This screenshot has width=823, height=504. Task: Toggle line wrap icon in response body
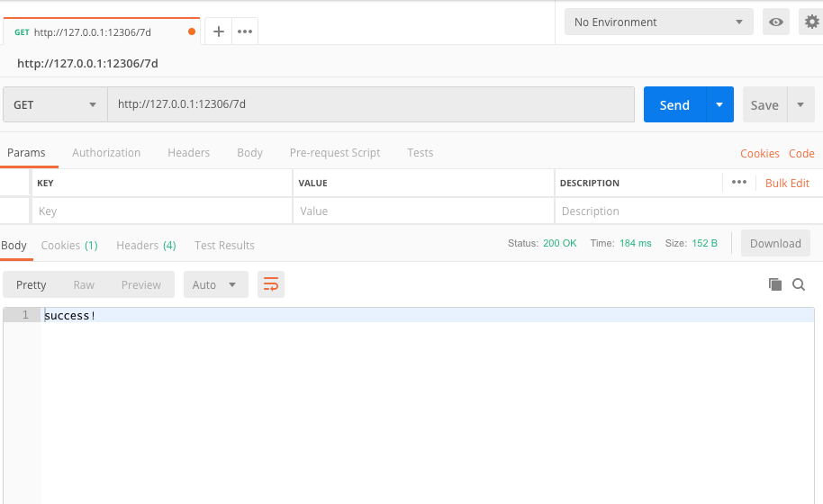click(x=271, y=284)
